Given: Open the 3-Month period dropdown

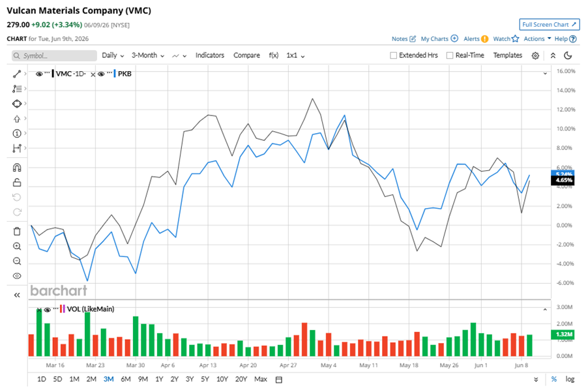Looking at the screenshot, I should click(148, 55).
